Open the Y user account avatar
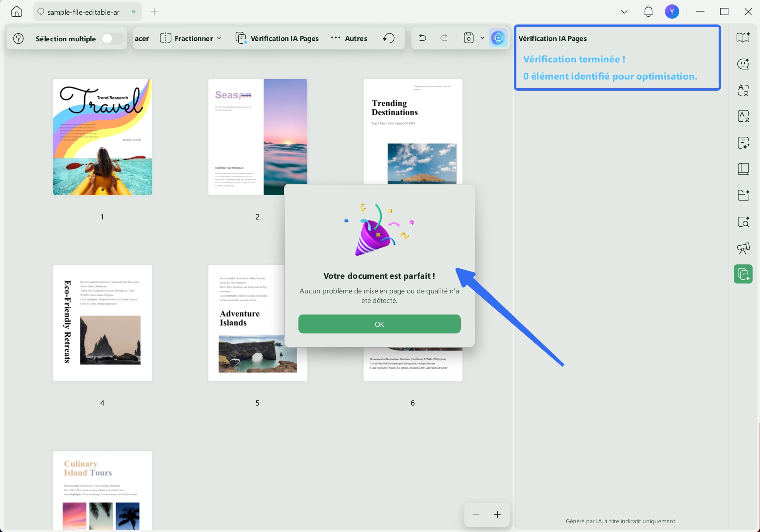Viewport: 760px width, 532px height. 672,12
